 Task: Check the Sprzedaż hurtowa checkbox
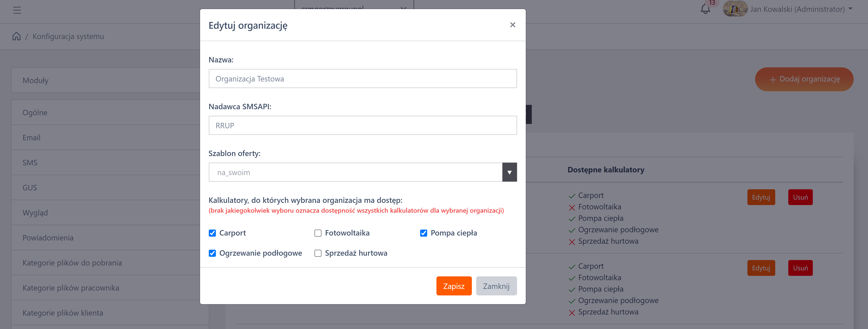[x=318, y=253]
